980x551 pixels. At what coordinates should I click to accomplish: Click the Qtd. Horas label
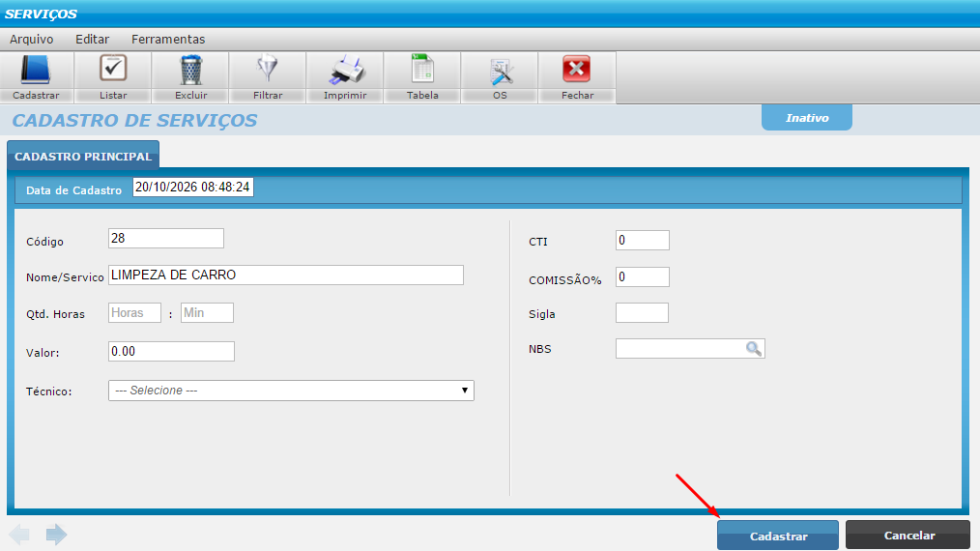coord(56,314)
